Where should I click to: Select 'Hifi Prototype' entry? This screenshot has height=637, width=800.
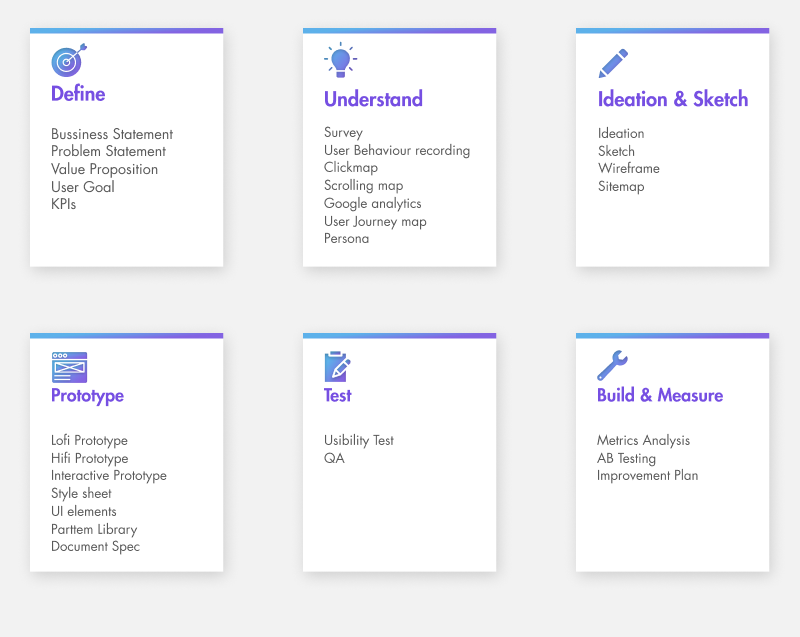(x=89, y=458)
